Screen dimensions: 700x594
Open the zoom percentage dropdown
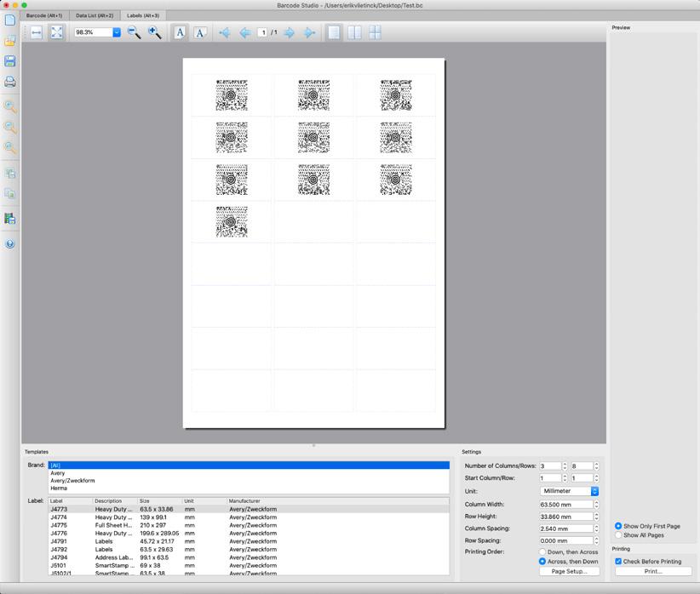117,32
